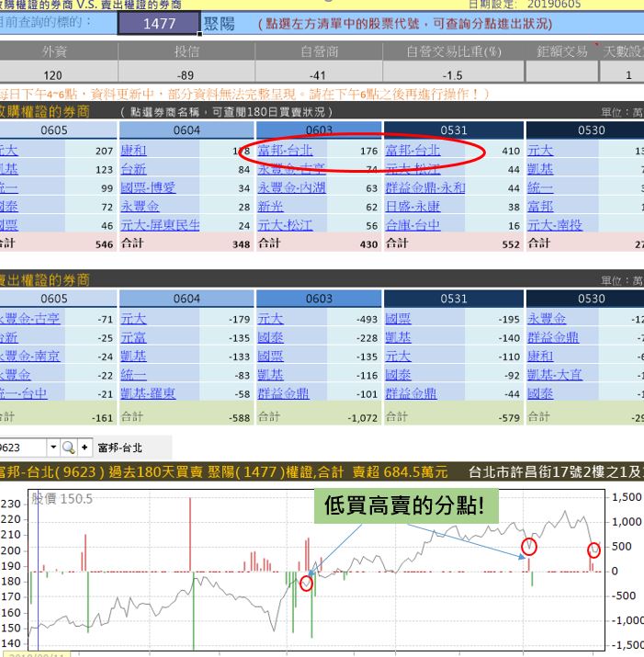Click the stock name 聚陽 beside 1477
The width and height of the screenshot is (644, 657).
click(220, 24)
